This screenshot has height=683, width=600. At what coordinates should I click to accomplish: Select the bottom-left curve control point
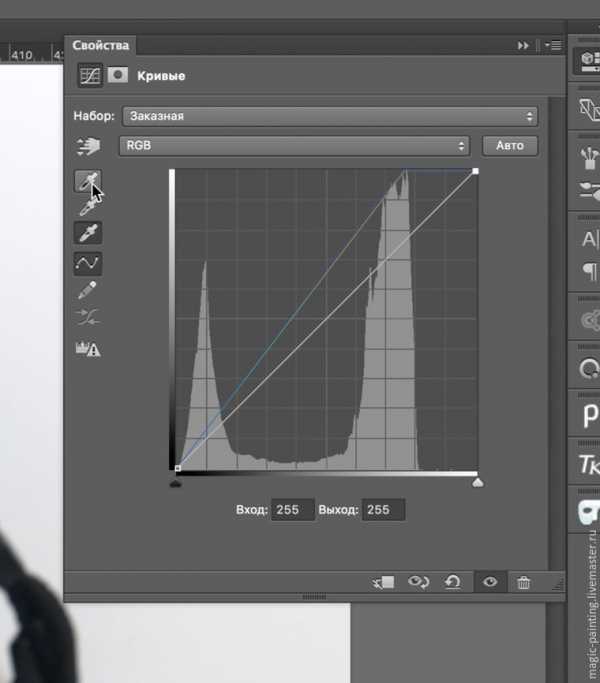coord(178,468)
